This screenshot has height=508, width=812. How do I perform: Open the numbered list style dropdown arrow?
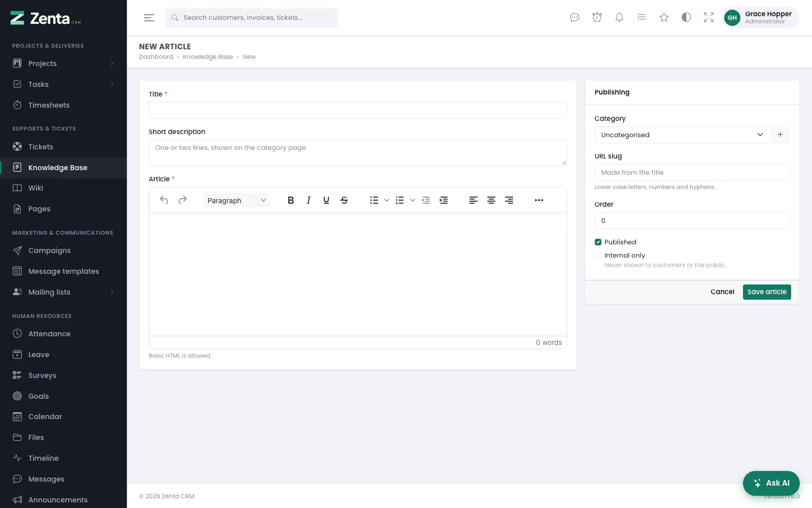point(413,200)
